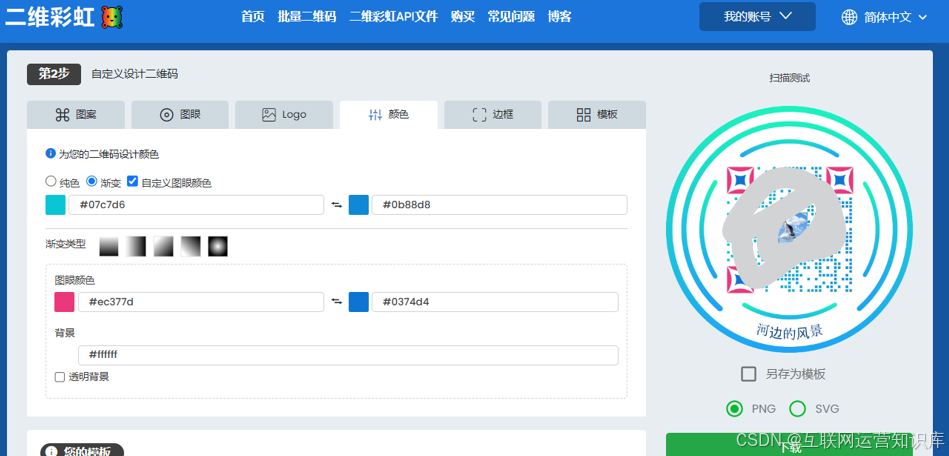Select the 纯色 radio button
949x456 pixels.
point(51,181)
